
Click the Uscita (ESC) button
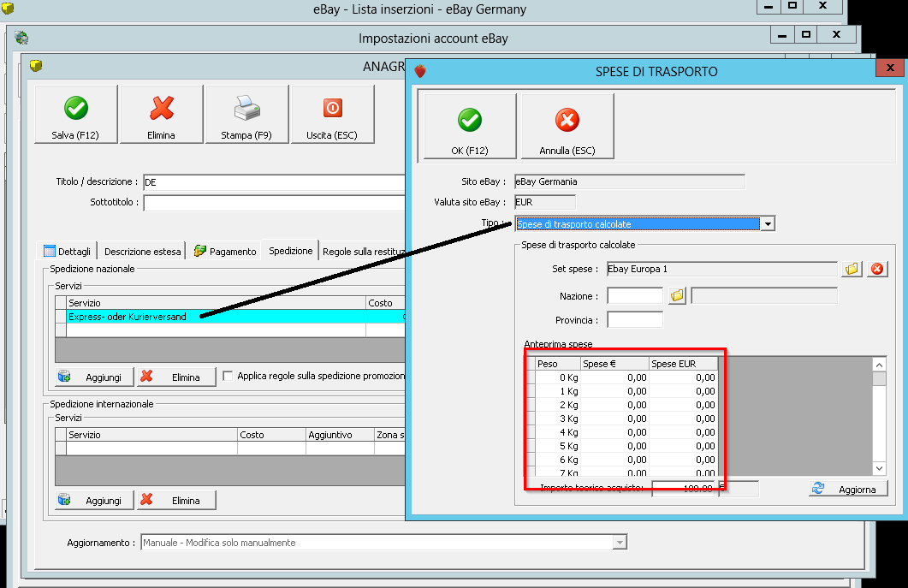point(332,114)
